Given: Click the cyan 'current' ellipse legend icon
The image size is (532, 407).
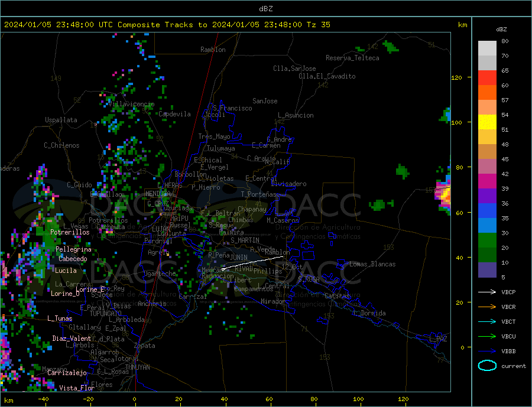Looking at the screenshot, I should (x=487, y=366).
